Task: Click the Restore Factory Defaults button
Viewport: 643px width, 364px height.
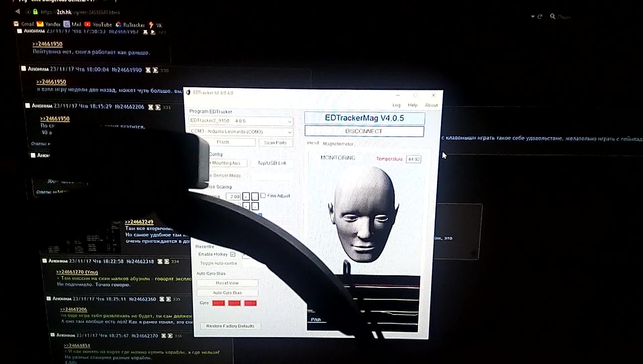Action: (230, 326)
